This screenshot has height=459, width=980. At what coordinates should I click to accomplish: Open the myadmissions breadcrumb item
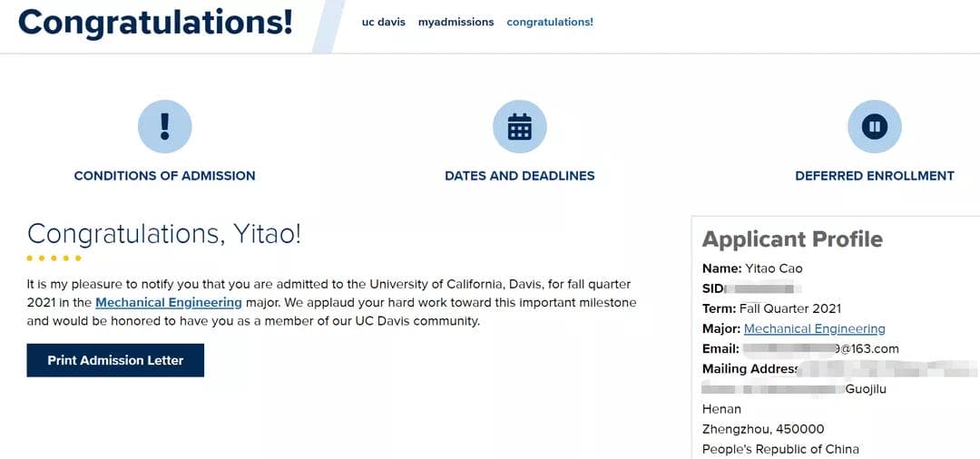(456, 23)
